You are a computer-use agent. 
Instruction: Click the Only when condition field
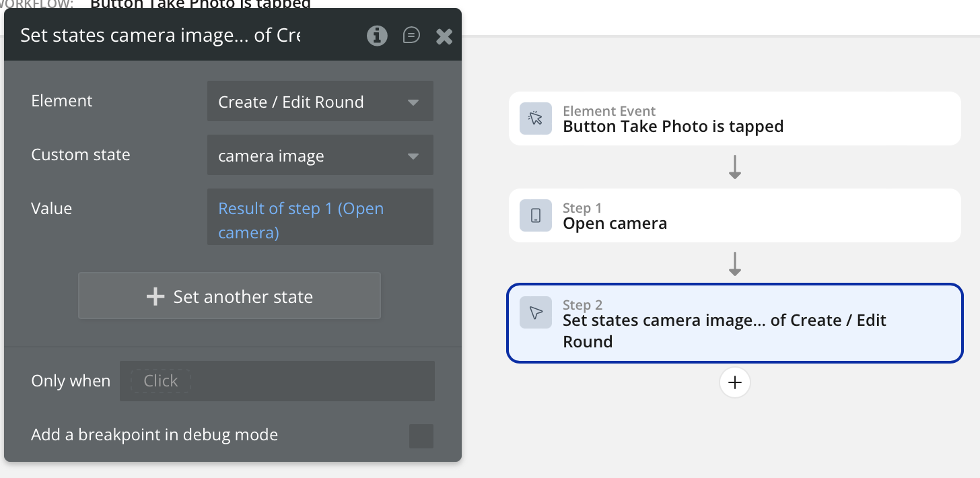[277, 381]
